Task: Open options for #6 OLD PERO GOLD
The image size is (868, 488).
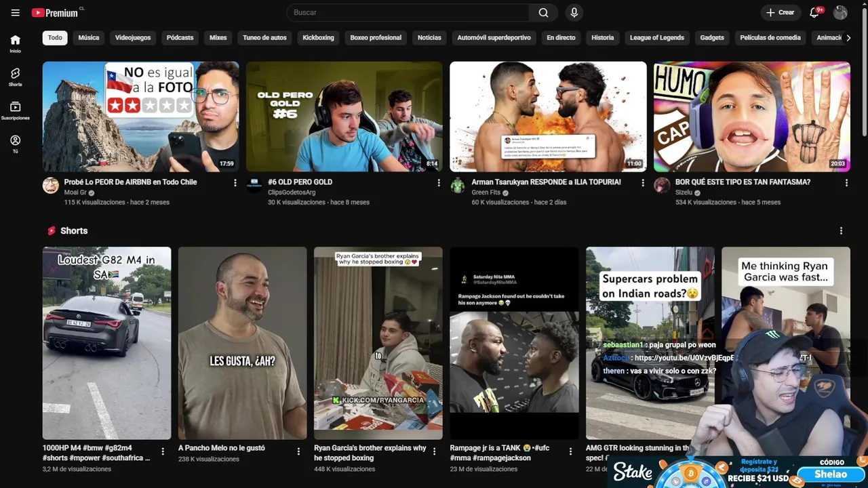Action: (439, 183)
